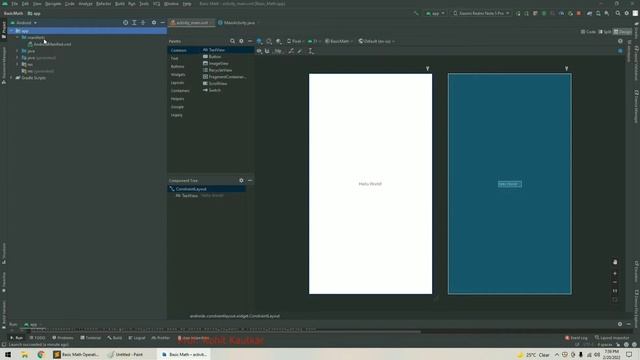The width and height of the screenshot is (640, 360).
Task: Open the Edit menu
Action: point(25,4)
